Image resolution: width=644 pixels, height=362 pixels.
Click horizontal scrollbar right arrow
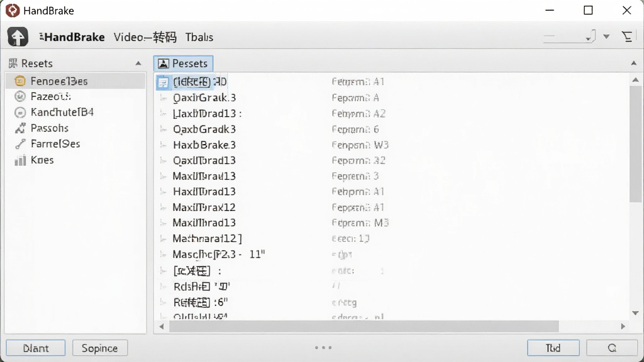coord(623,327)
